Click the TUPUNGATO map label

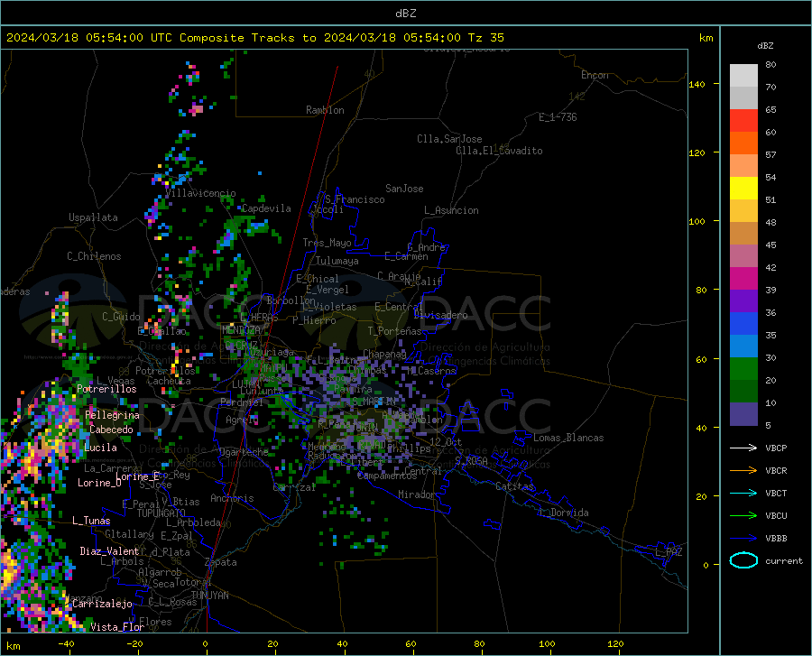[x=161, y=513]
